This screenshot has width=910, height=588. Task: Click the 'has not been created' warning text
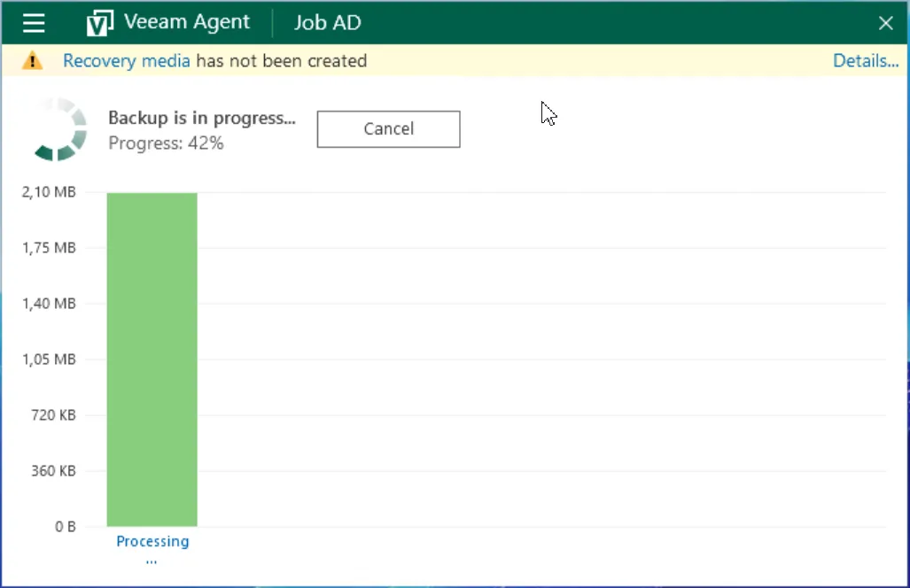(281, 61)
